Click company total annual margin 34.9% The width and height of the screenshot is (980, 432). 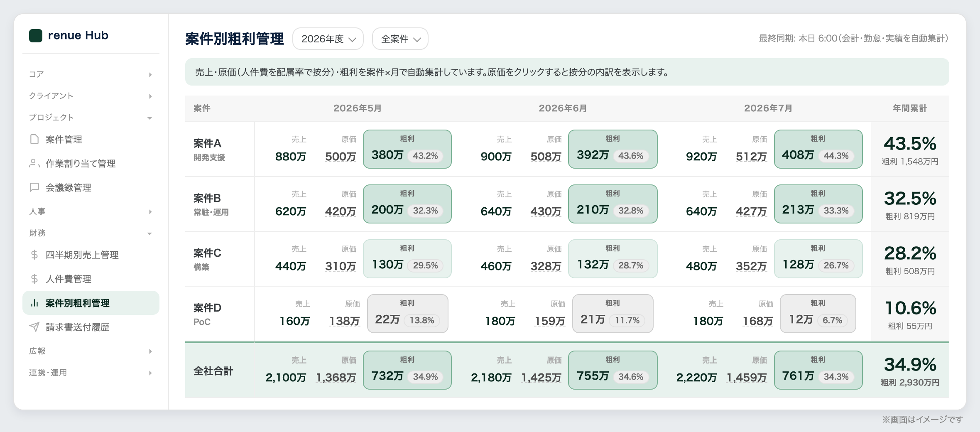[910, 365]
